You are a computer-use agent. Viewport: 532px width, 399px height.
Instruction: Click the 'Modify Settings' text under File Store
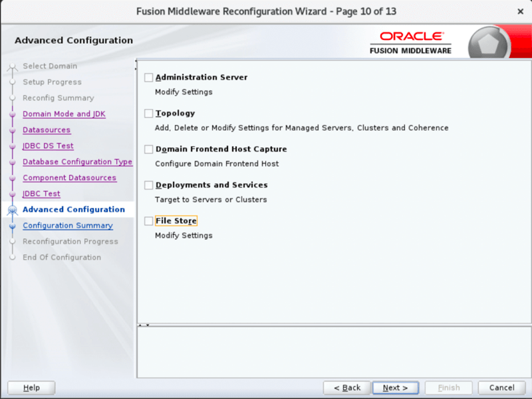[184, 235]
